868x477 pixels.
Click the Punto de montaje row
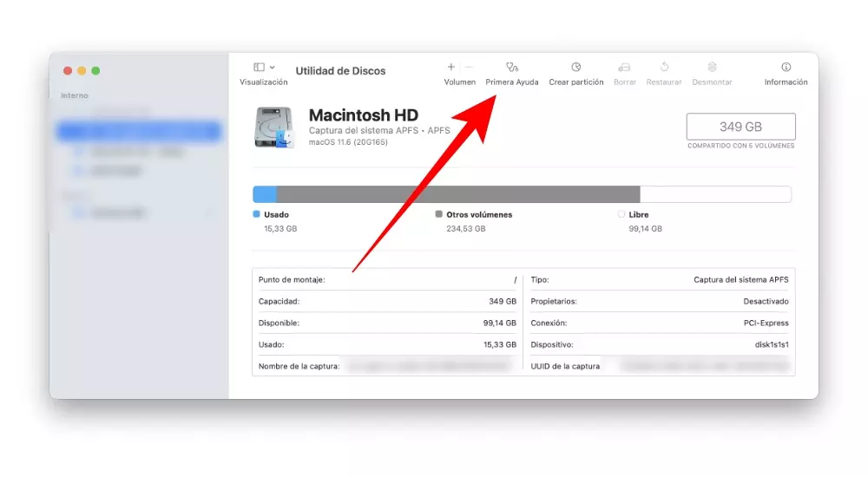(x=387, y=280)
